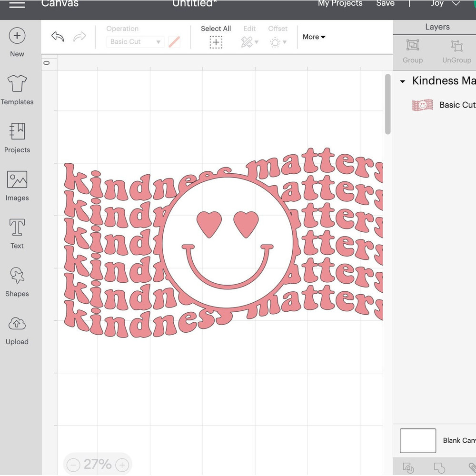Switch to My Projects
Viewport: 476px width, 476px height.
click(x=340, y=4)
